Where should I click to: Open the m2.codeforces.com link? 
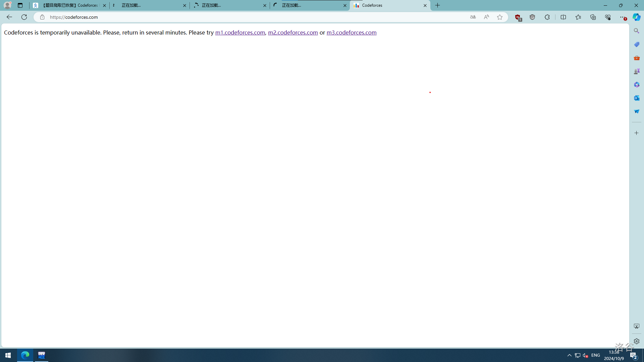coord(293,33)
